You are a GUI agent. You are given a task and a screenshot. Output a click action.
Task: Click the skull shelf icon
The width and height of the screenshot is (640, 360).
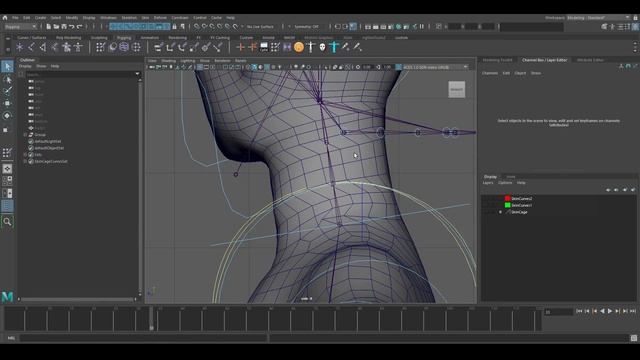[x=322, y=47]
